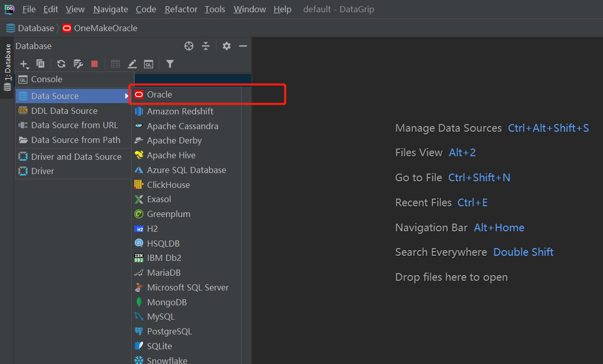Expand the Data Source submenu arrow
Image resolution: width=603 pixels, height=364 pixels.
click(x=127, y=96)
